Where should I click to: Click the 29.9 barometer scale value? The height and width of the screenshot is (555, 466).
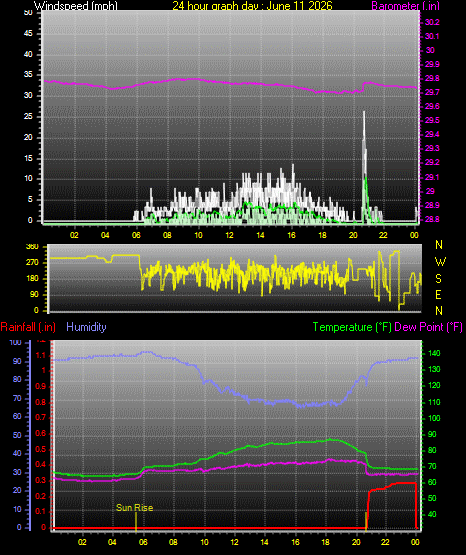pos(432,64)
